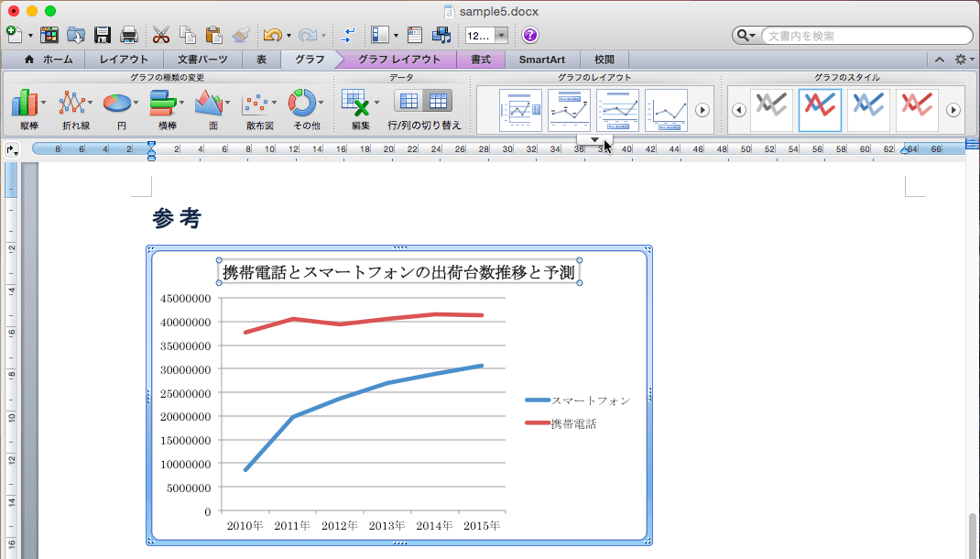
Task: Click the open document folder icon
Action: (x=76, y=35)
